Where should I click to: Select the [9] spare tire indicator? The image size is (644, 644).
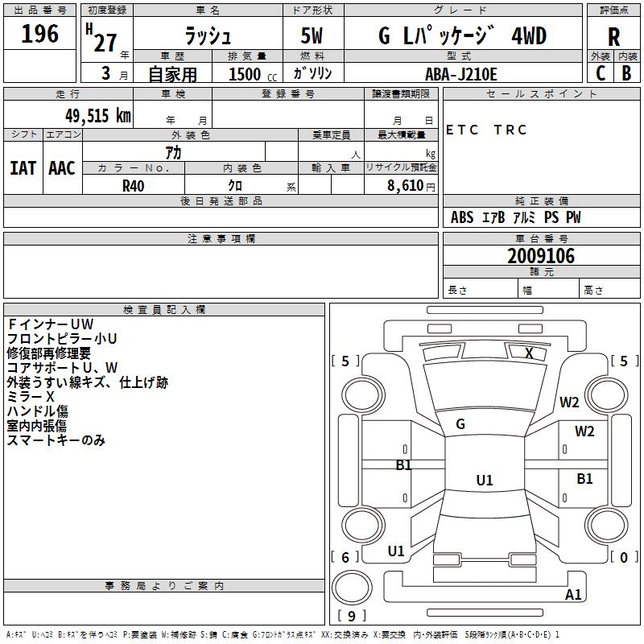(x=351, y=617)
